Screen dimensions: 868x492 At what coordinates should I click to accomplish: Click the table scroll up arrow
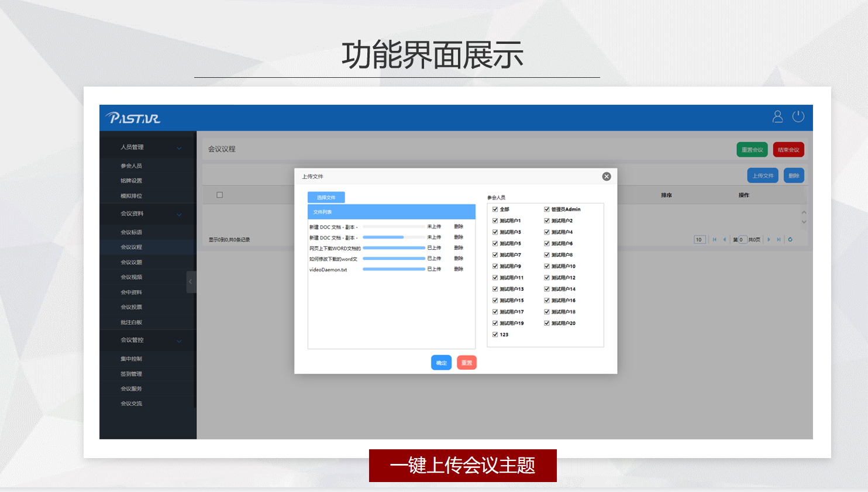(x=804, y=212)
